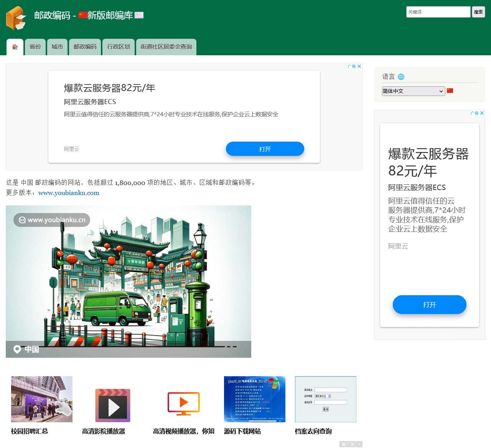Click the China flag next to language selector
This screenshot has height=448, width=491.
[x=450, y=91]
